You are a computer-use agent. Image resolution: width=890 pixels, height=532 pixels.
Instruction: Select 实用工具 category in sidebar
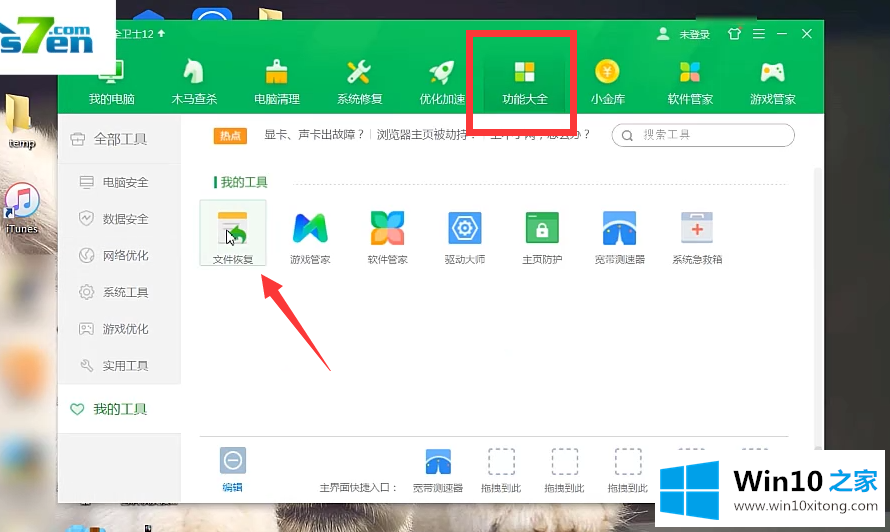[x=119, y=366]
